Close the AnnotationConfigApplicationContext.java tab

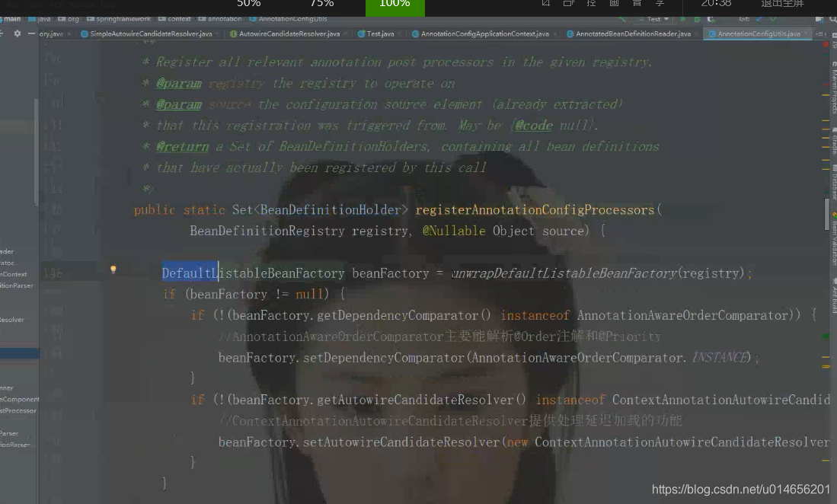coord(556,33)
